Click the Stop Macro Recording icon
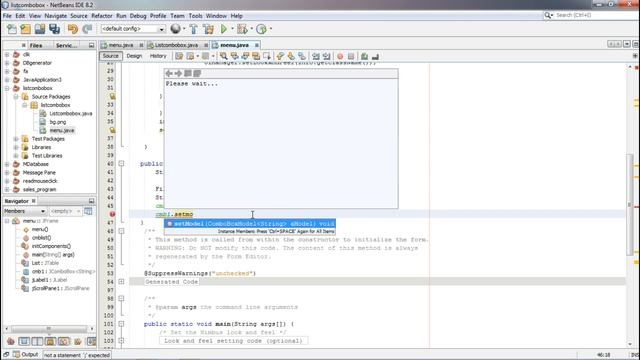This screenshot has width=640, height=360. [x=351, y=56]
